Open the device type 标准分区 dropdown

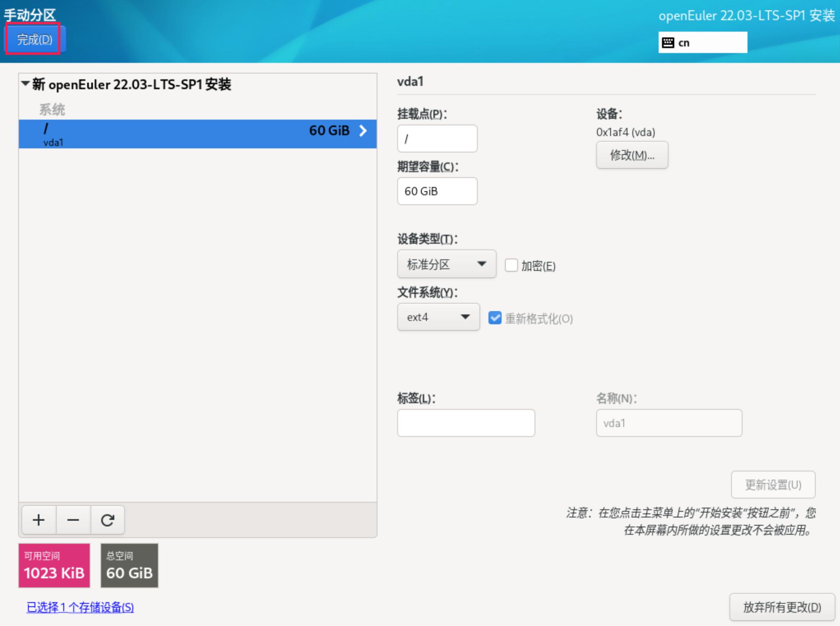[446, 264]
